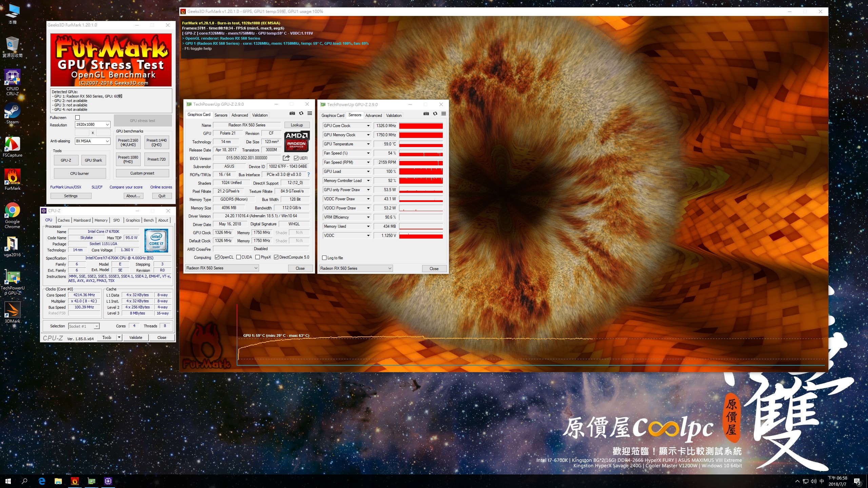Open the Compare your score link
This screenshot has height=488, width=868.
click(x=126, y=187)
